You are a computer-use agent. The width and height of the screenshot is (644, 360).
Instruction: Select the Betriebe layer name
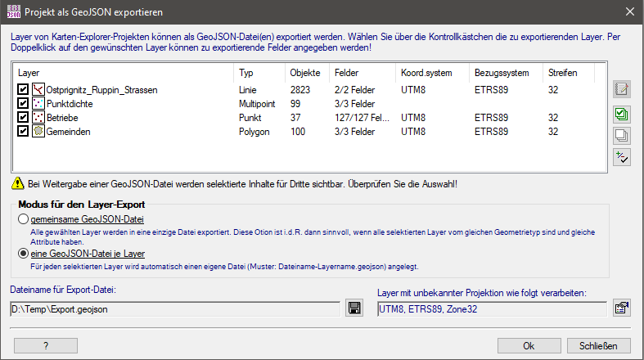click(62, 118)
